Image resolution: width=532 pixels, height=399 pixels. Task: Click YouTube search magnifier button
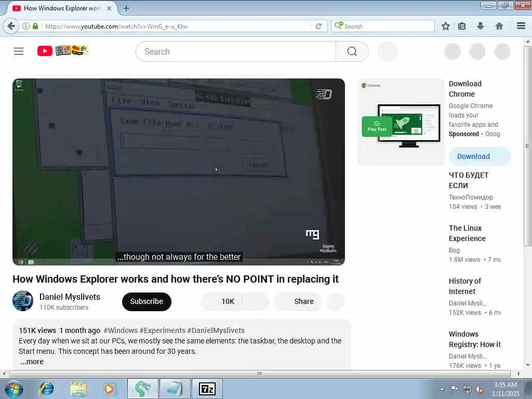[x=352, y=51]
